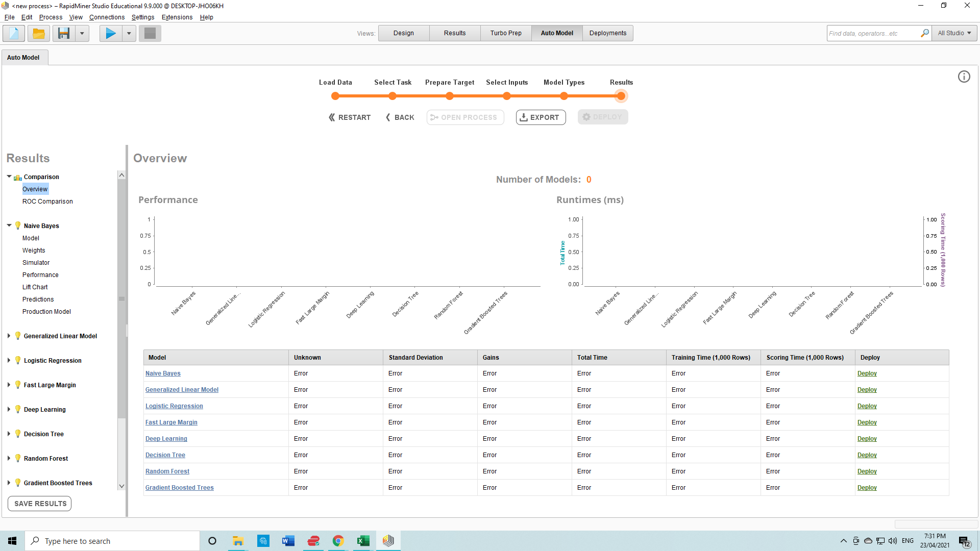This screenshot has width=980, height=551.
Task: Open the Logistic Regression link in table
Action: pos(174,406)
